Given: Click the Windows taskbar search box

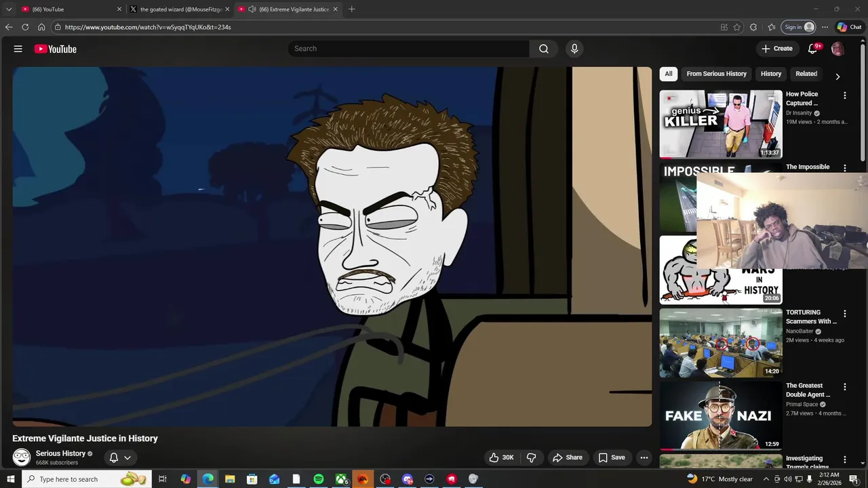Looking at the screenshot, I should pyautogui.click(x=86, y=479).
